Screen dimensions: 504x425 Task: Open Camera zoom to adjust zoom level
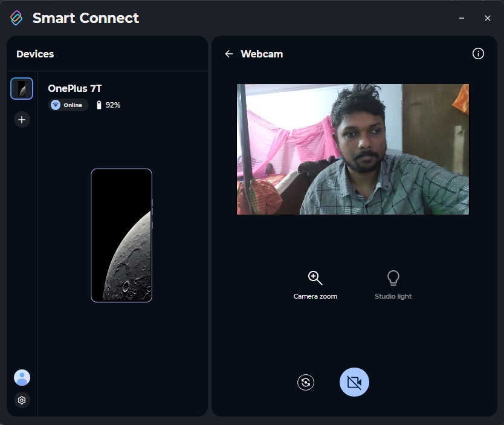click(x=315, y=283)
